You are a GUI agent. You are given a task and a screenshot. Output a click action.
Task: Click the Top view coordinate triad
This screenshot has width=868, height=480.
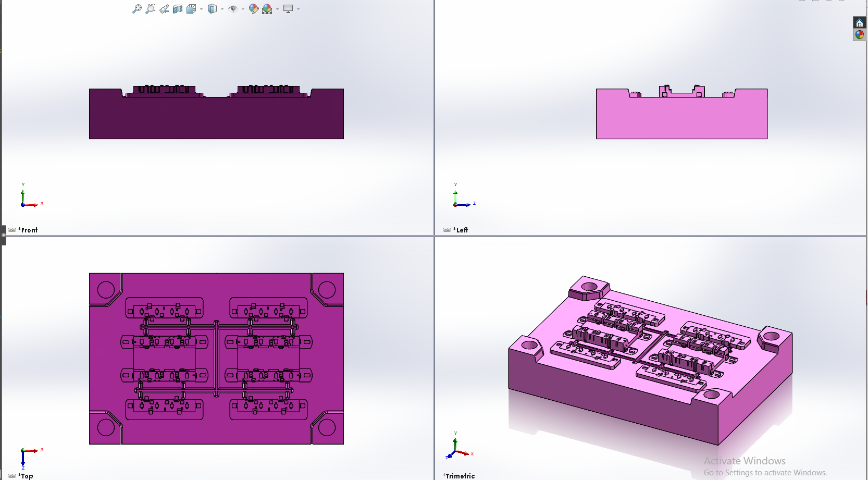point(32,458)
